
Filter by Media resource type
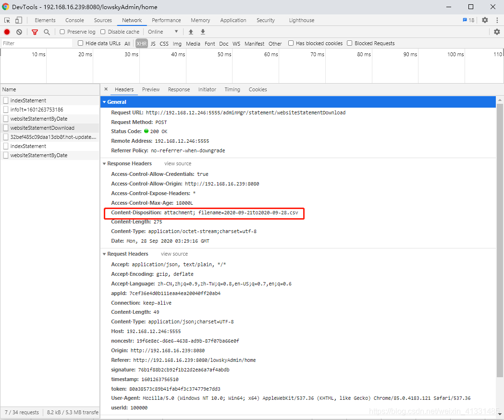click(193, 43)
